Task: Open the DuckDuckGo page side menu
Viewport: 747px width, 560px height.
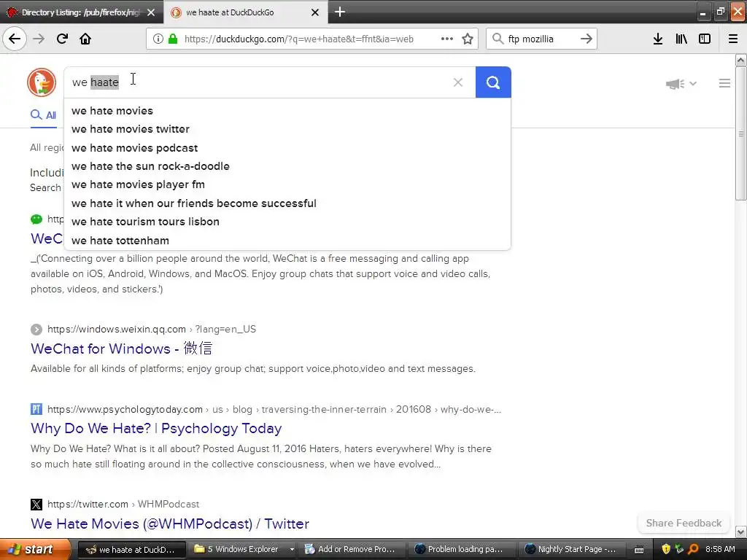Action: (724, 83)
